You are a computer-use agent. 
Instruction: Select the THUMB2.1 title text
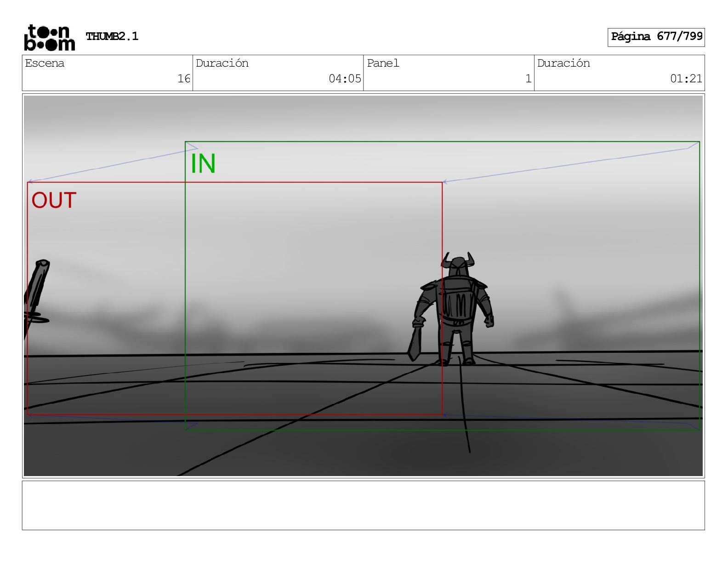click(112, 36)
